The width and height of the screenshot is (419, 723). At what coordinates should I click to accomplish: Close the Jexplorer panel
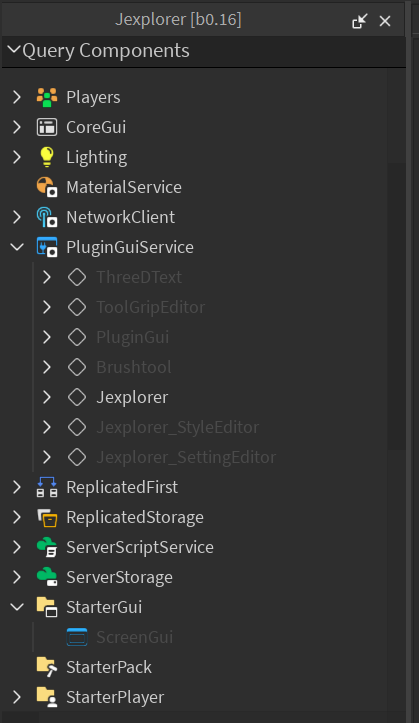385,21
